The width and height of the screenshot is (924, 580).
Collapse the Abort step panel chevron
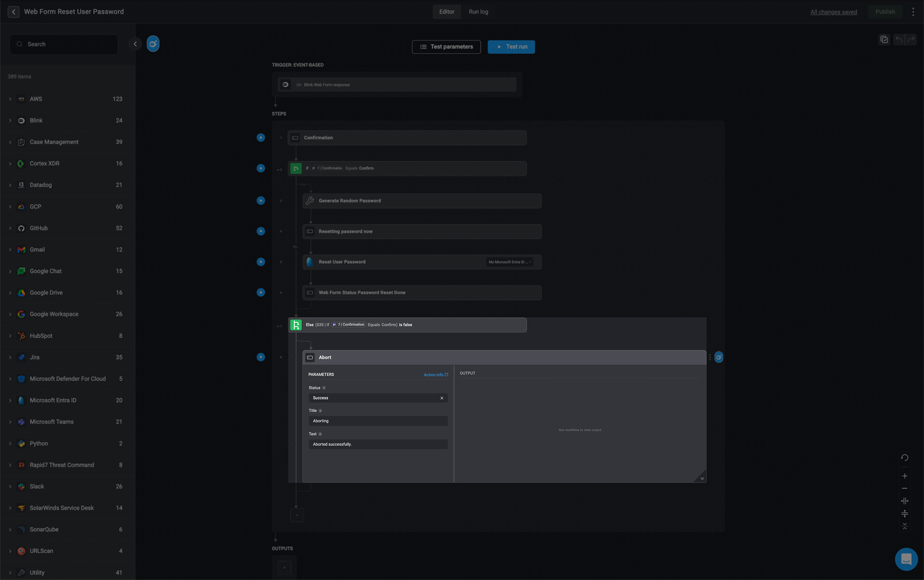(x=702, y=479)
